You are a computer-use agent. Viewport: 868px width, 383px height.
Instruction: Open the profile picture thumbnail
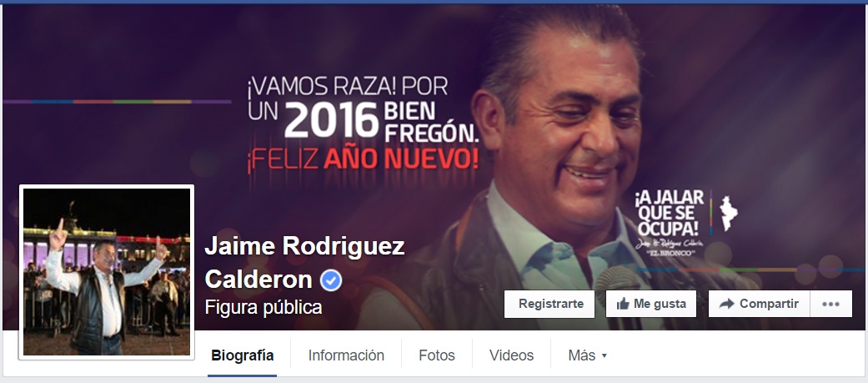(106, 271)
